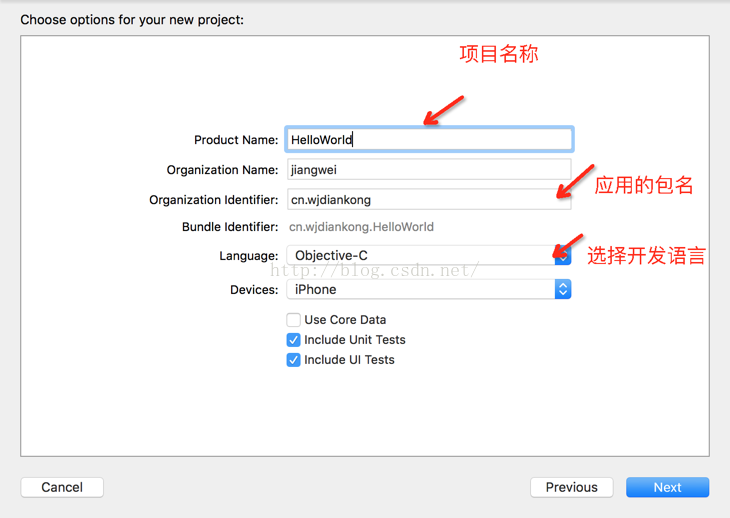Click the Bundle Identifier value cn.wjdiankong.HelloWorld

(x=361, y=227)
